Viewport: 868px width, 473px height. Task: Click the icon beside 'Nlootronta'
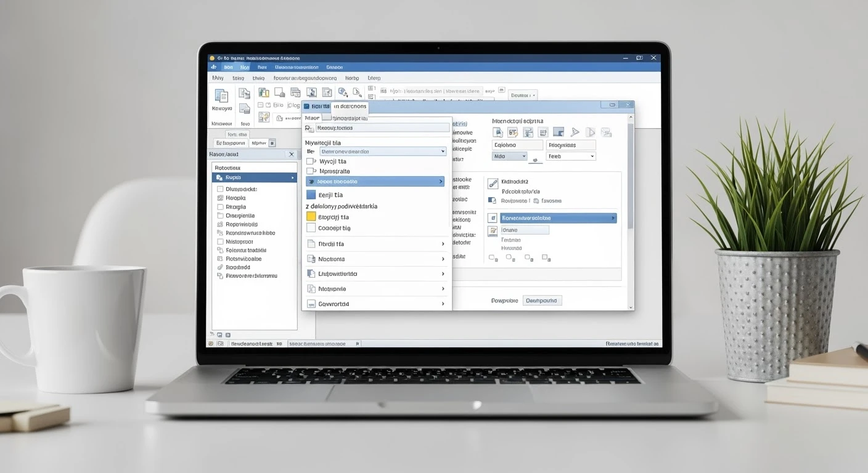(311, 259)
